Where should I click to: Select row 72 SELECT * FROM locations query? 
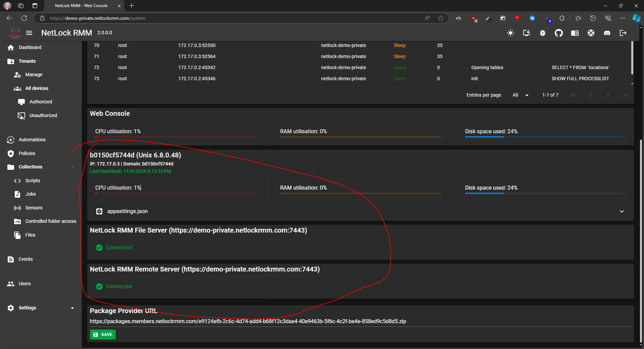tap(581, 68)
